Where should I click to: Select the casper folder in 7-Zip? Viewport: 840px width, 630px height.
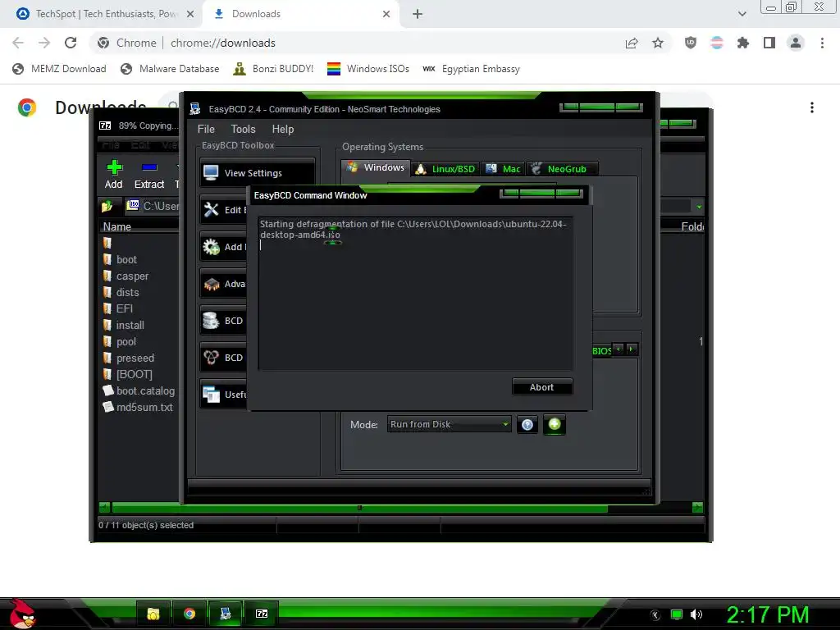pyautogui.click(x=132, y=276)
